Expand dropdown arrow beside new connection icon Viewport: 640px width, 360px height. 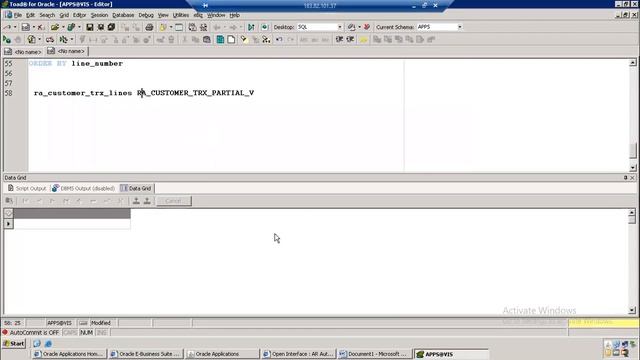[16, 27]
